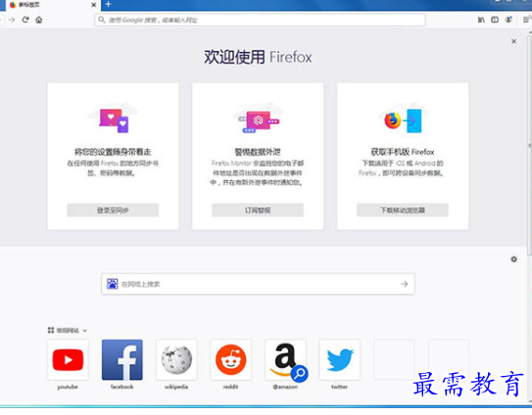Open the Library bookshelf icon
Screen dimensions: 532x415
coord(481,20)
